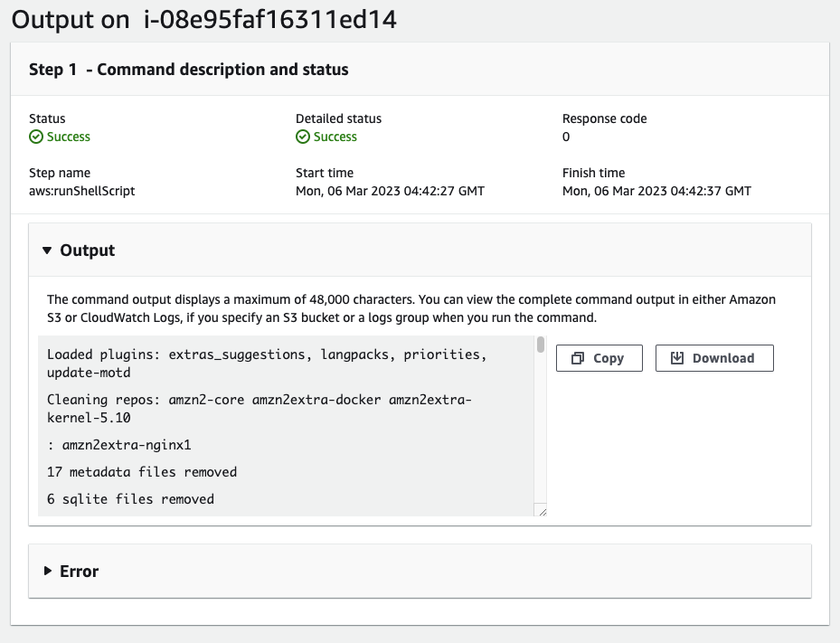Screen dimensions: 840x643
Task: Expand the Error section triangle
Action: pyautogui.click(x=48, y=571)
